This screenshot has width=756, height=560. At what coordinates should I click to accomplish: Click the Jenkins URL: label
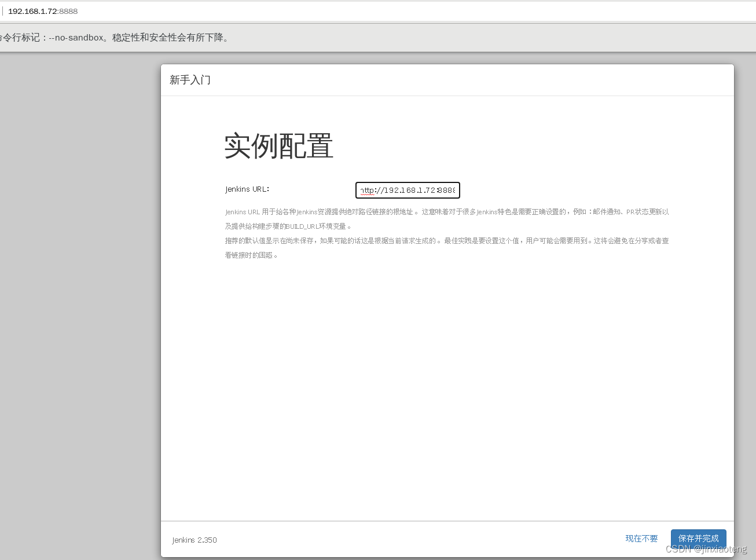(247, 189)
